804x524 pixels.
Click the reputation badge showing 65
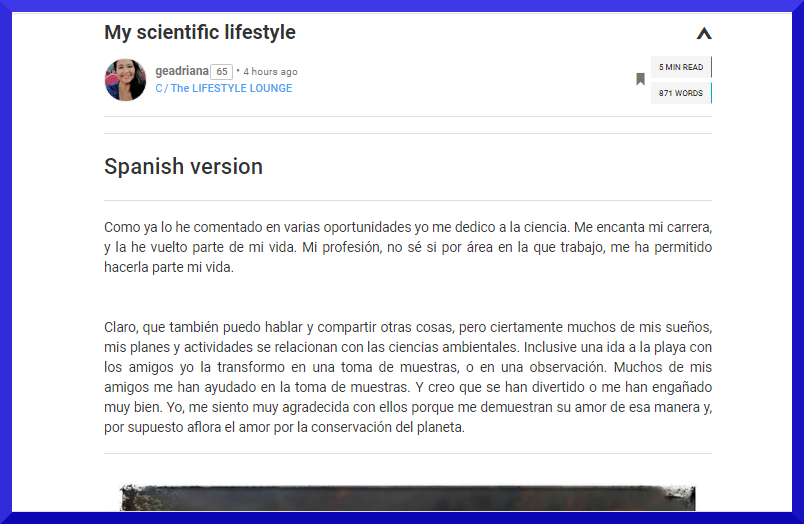tap(222, 72)
